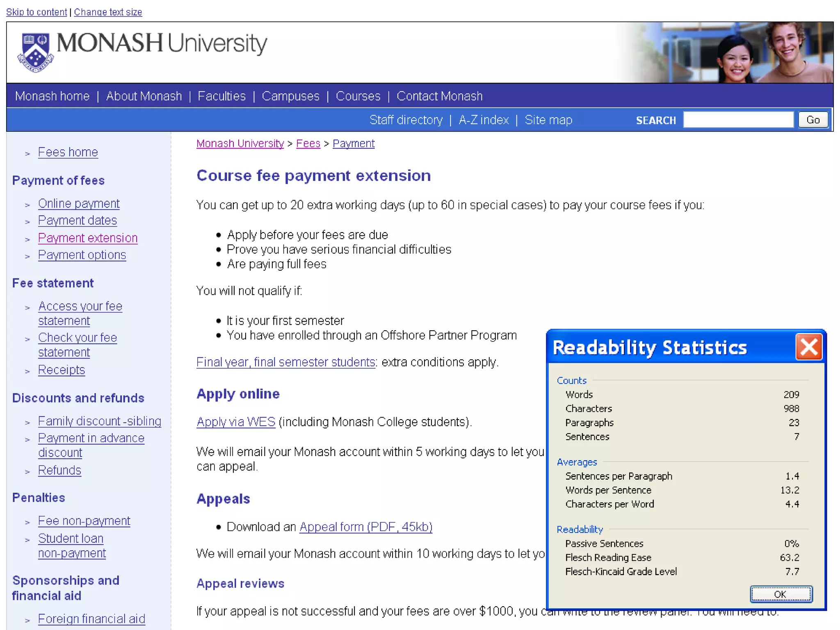Viewport: 840px width, 630px height.
Task: Click the Monash University shield logo
Action: [36, 52]
